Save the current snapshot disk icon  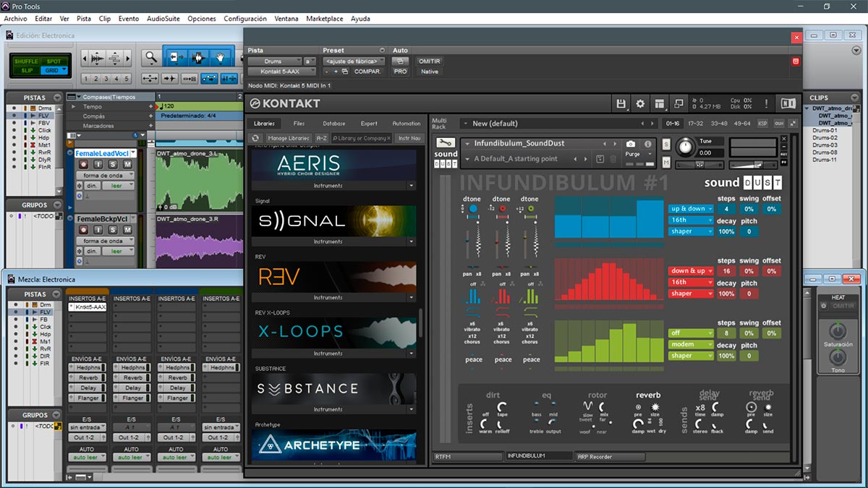coord(600,159)
